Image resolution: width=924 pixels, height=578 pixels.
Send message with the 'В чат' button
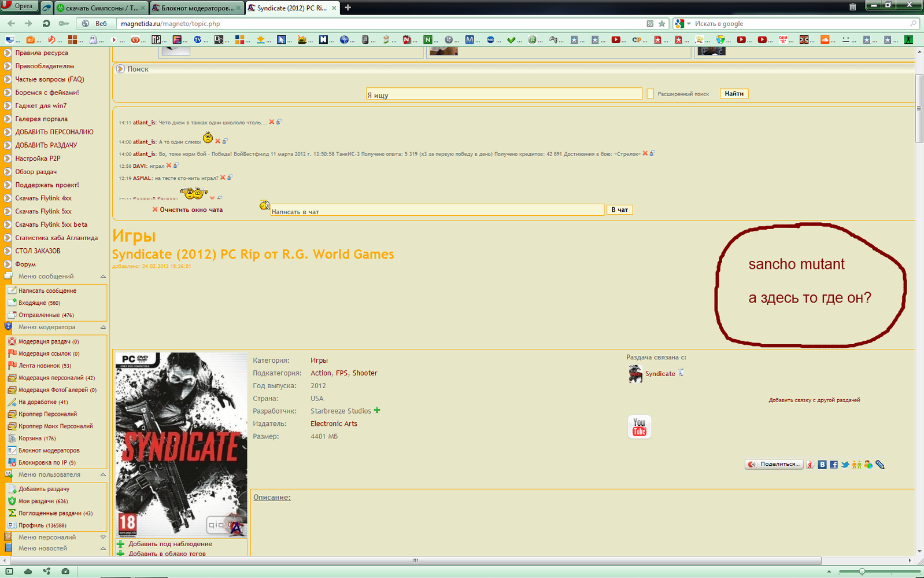pyautogui.click(x=619, y=210)
